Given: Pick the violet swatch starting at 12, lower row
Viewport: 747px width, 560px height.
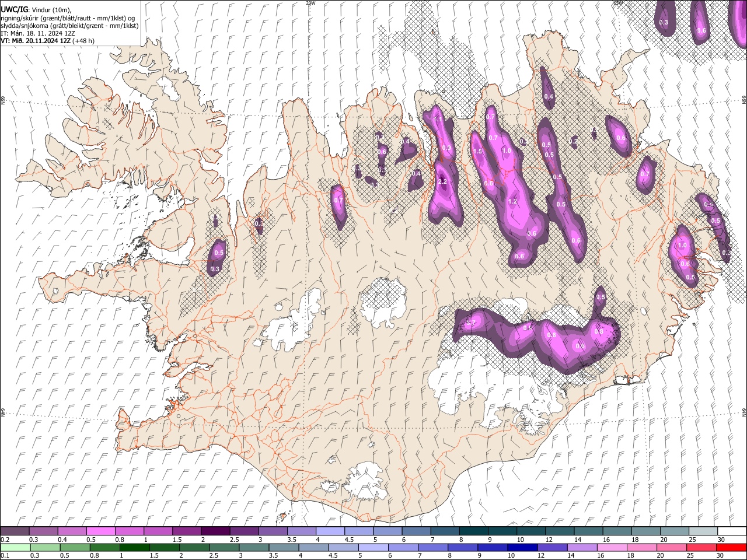Looking at the screenshot, I should coord(553,547).
